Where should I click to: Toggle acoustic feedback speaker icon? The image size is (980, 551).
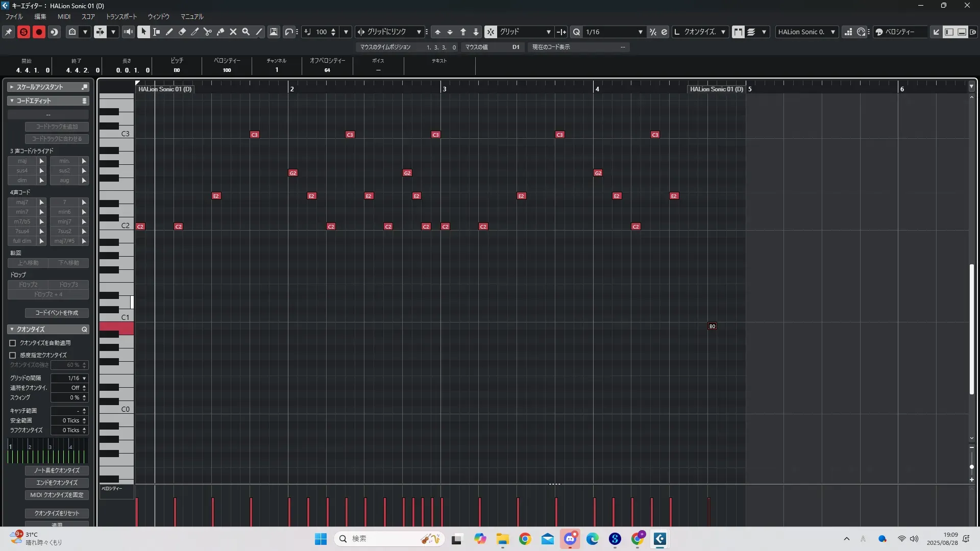[x=128, y=32]
